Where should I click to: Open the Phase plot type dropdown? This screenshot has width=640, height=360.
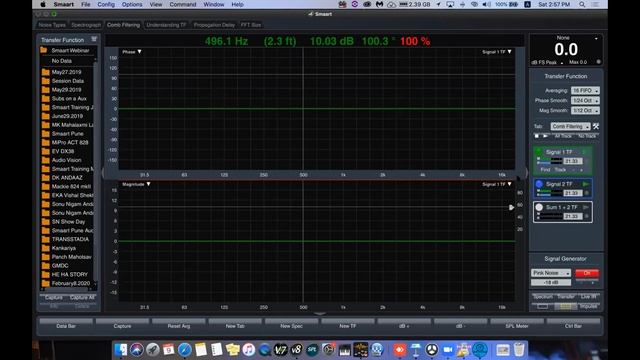pyautogui.click(x=131, y=52)
